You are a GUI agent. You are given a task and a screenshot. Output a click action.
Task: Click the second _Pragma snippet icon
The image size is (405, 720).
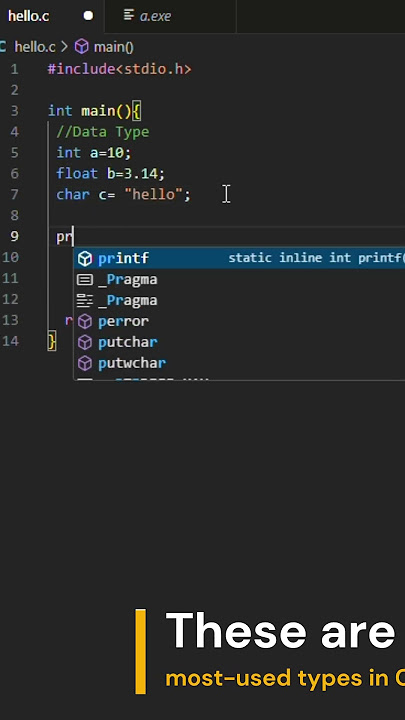coord(85,301)
